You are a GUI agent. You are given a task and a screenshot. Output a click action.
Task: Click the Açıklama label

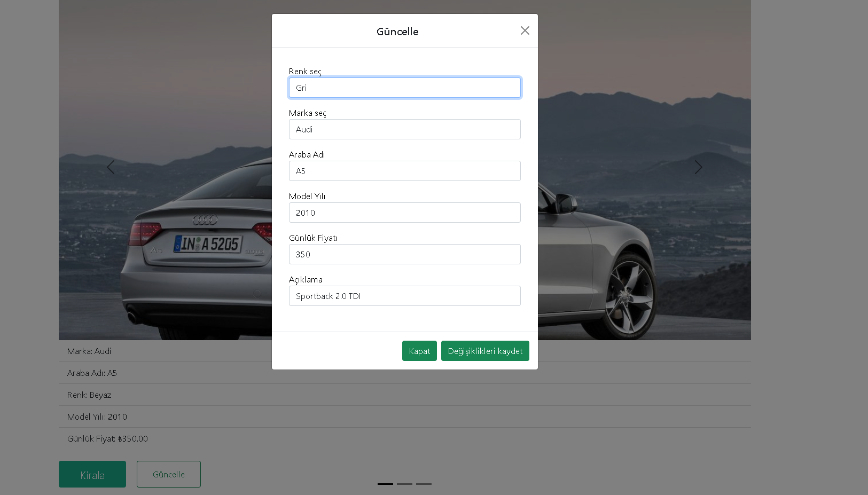tap(306, 280)
